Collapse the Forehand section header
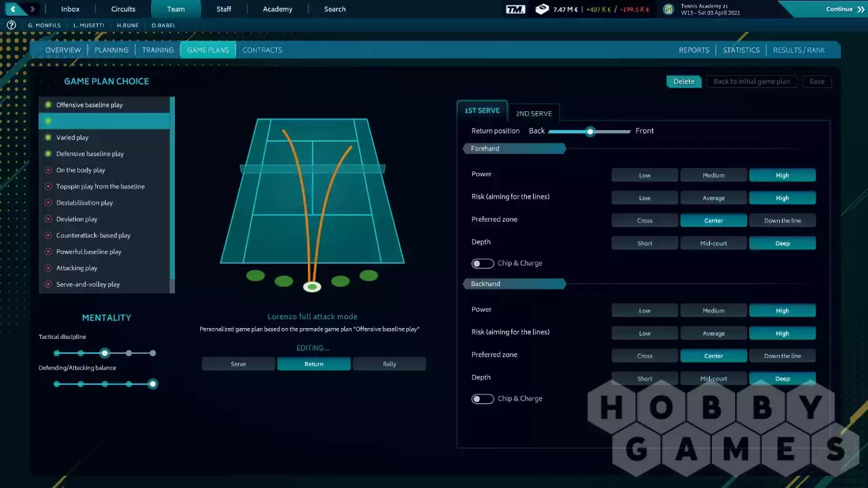Screen dimensions: 868x488 tap(514, 148)
